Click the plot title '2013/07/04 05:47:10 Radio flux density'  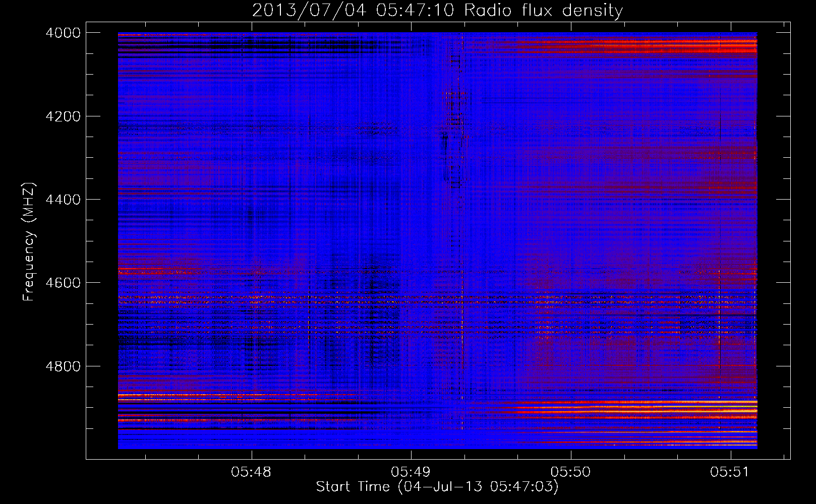click(x=437, y=10)
